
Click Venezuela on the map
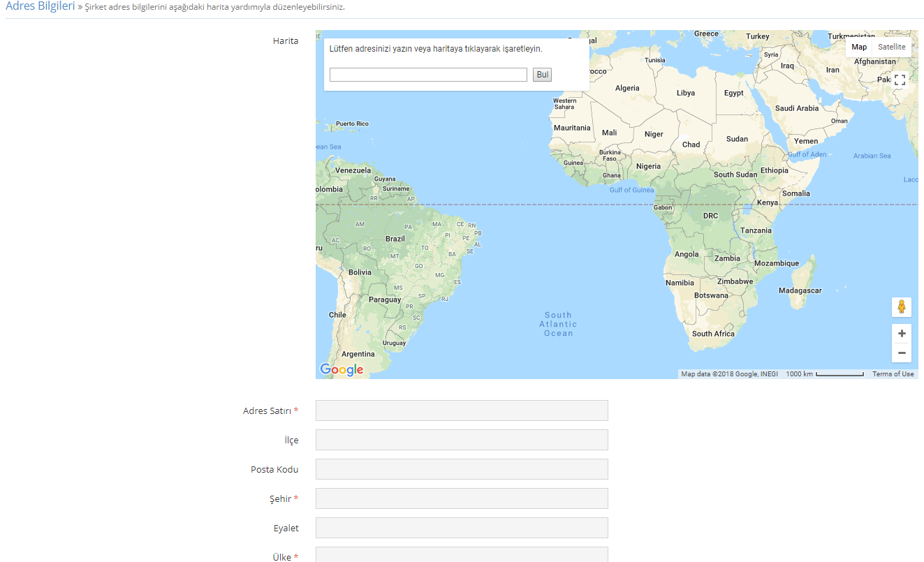353,170
